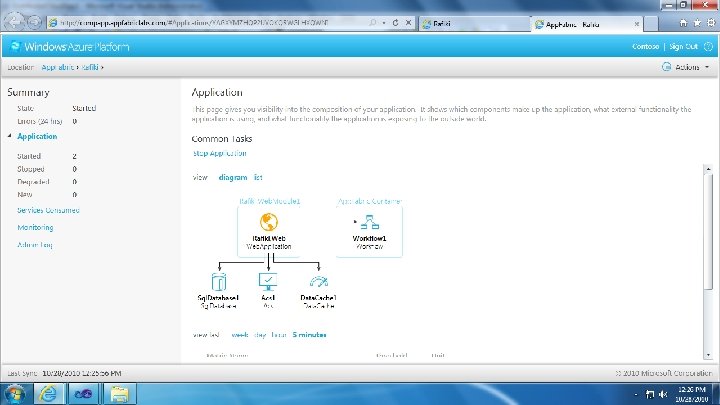Open a new blank browser tab
The image size is (720, 405).
(x=651, y=24)
